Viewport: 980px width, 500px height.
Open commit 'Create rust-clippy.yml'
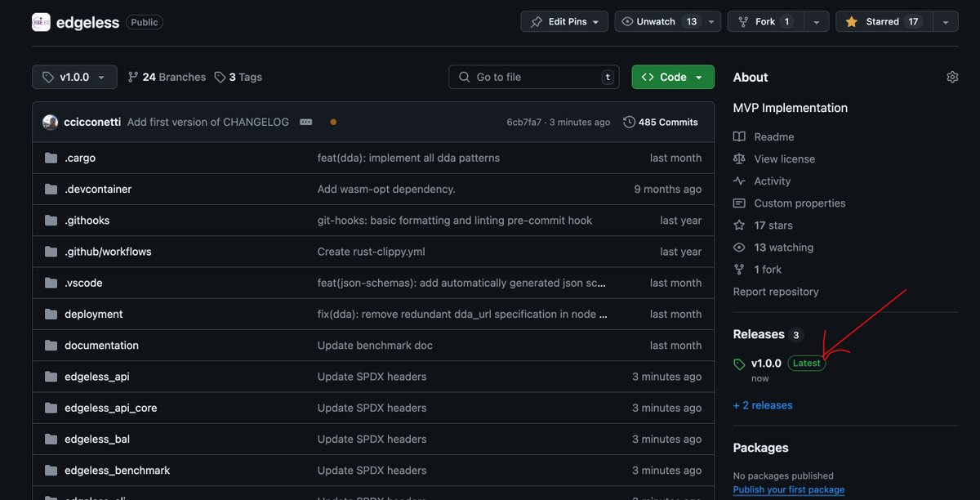coord(371,252)
